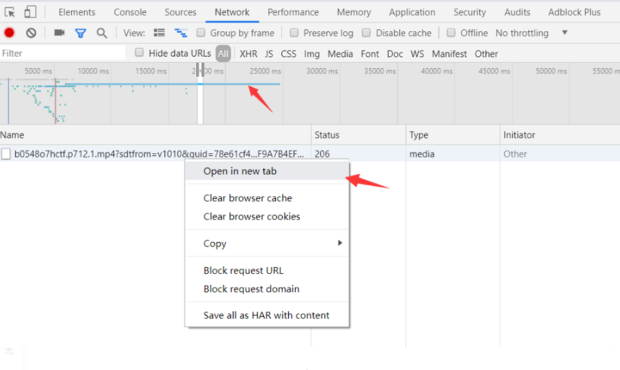This screenshot has width=620, height=370.
Task: Filter requests by Img
Action: [312, 54]
